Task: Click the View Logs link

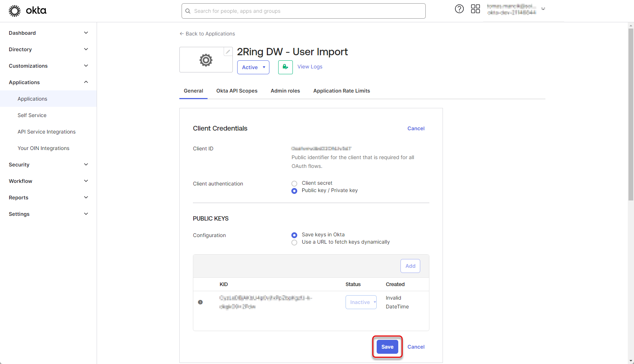Action: click(310, 67)
